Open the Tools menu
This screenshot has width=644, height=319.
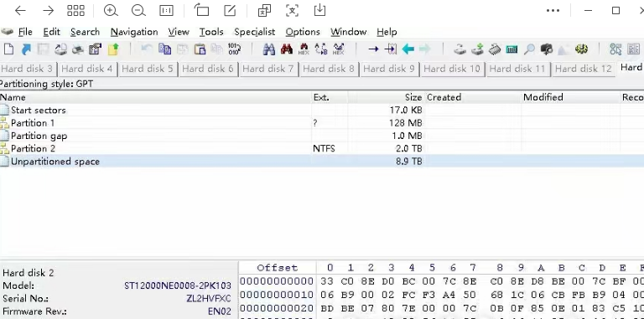click(x=211, y=32)
